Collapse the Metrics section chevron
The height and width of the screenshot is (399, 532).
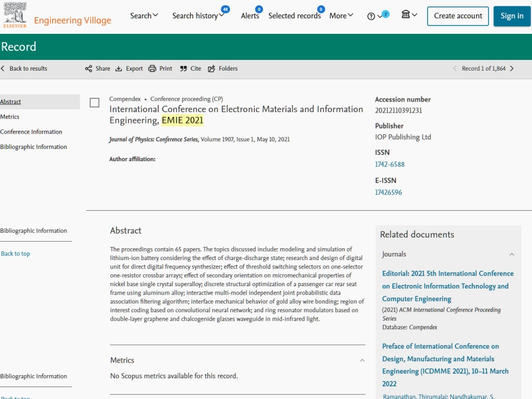362,360
